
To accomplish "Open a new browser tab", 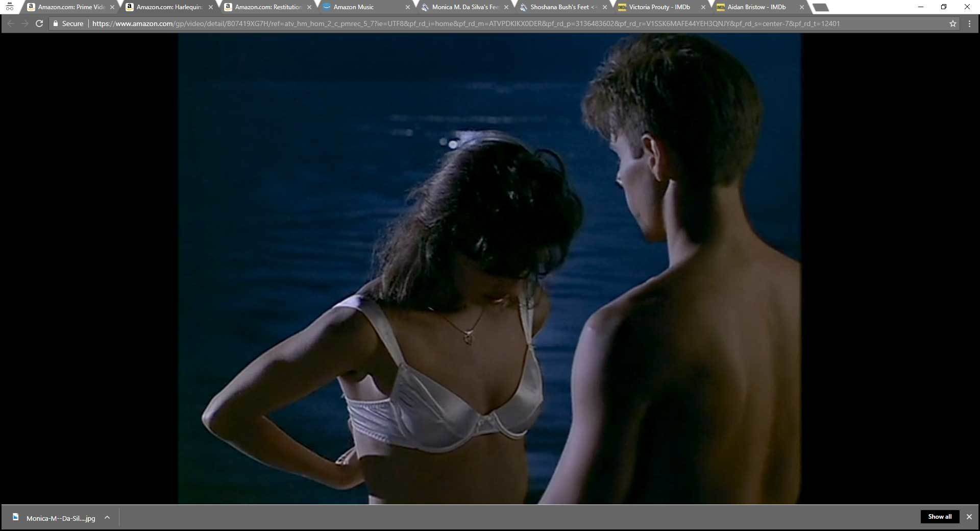I will click(820, 7).
